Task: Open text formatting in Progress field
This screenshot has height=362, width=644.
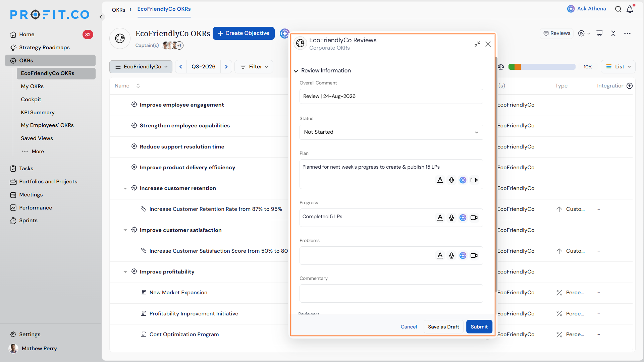Action: click(x=440, y=218)
